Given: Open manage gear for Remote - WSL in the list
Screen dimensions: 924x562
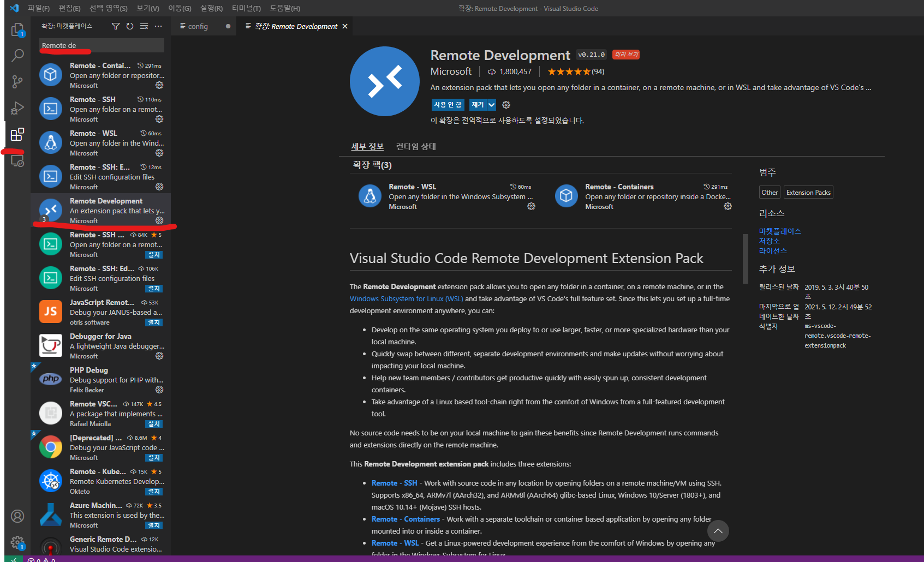Looking at the screenshot, I should [x=159, y=153].
